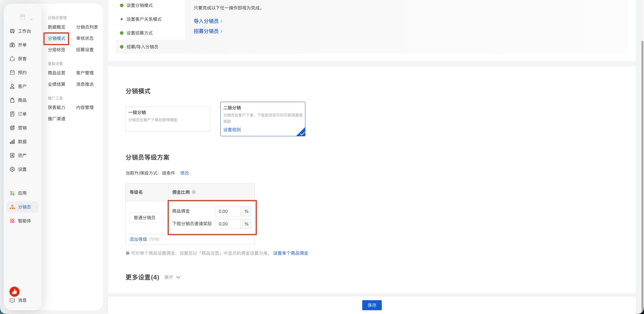Screen dimensions: 644x314
Task: Open the 设置规则 link
Action: 232,130
